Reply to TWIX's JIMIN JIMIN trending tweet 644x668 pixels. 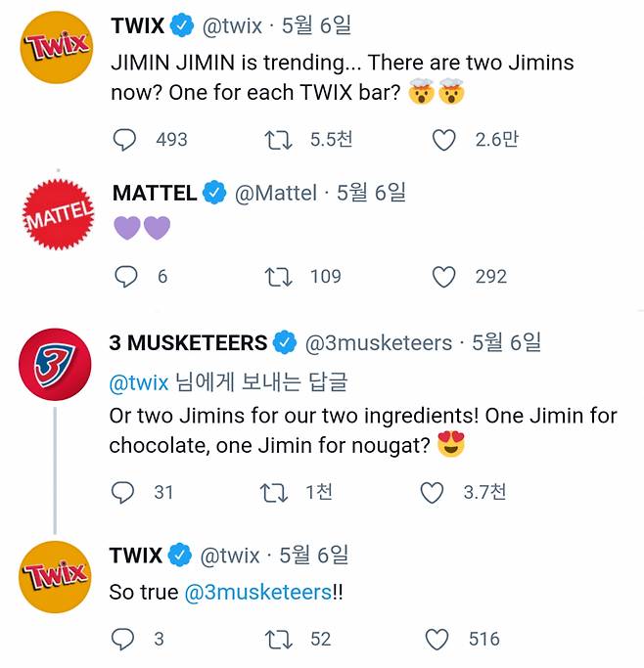[125, 140]
